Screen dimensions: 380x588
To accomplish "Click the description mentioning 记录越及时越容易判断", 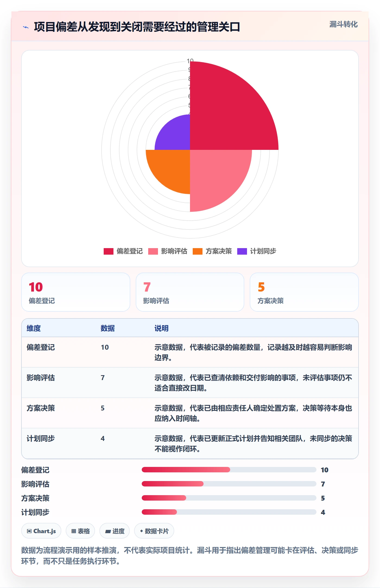I will click(253, 352).
